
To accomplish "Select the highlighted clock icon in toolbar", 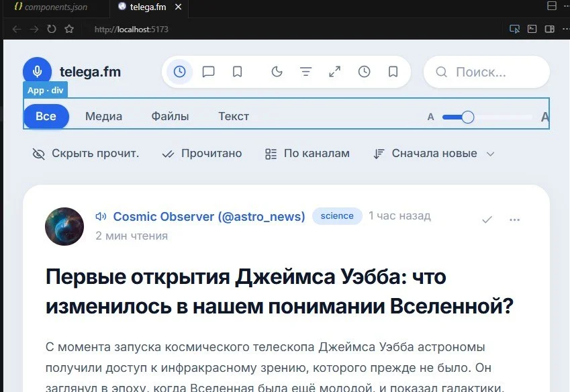I will click(x=179, y=72).
